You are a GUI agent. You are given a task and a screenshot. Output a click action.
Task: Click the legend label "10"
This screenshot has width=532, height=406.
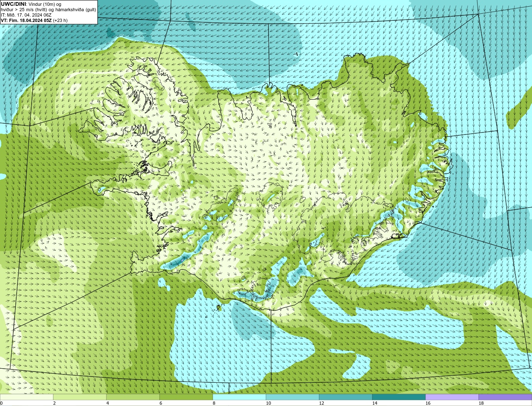click(268, 403)
